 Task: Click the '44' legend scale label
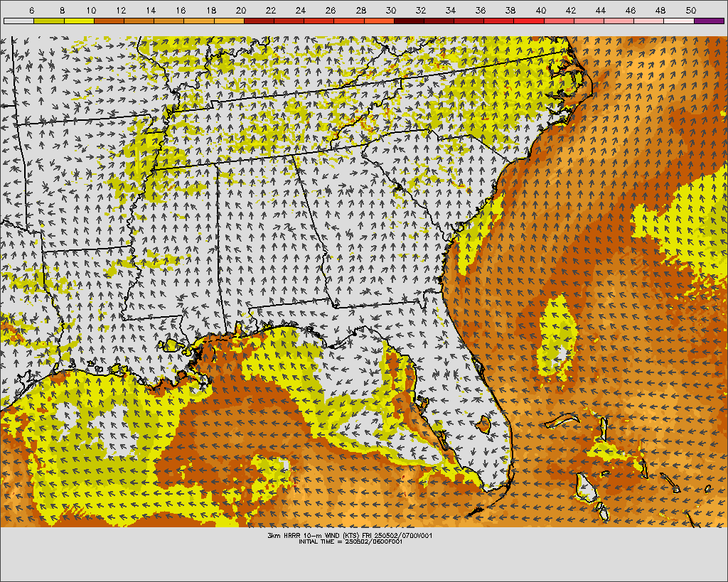pyautogui.click(x=600, y=10)
